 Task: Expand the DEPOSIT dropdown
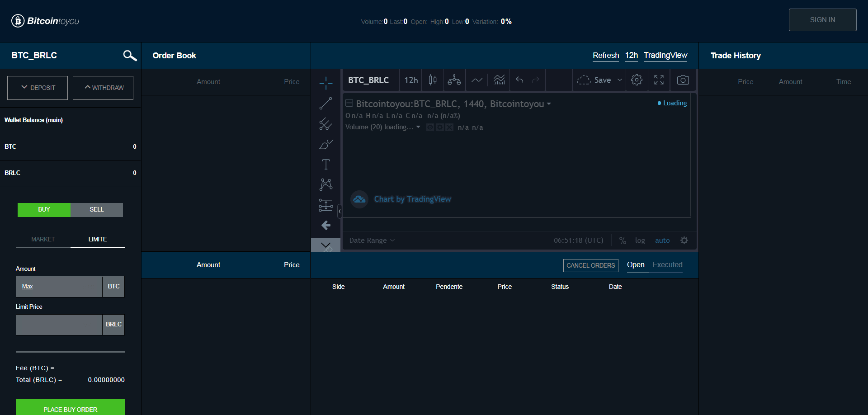pyautogui.click(x=38, y=88)
